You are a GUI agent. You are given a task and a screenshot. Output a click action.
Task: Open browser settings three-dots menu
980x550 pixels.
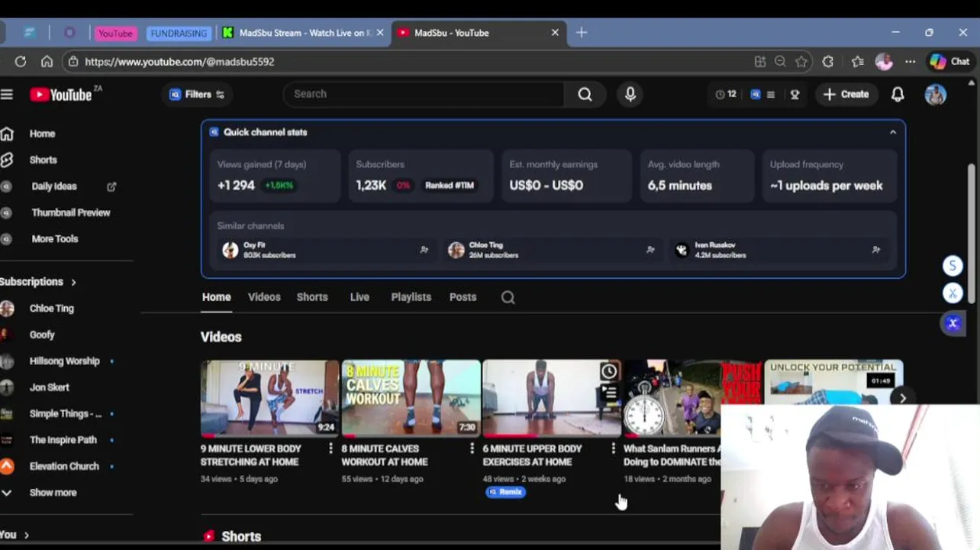click(910, 61)
